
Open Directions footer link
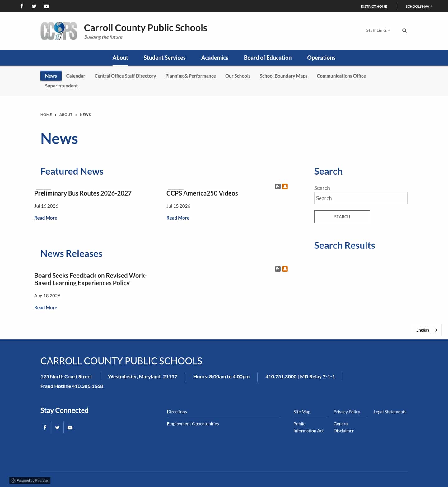(177, 412)
